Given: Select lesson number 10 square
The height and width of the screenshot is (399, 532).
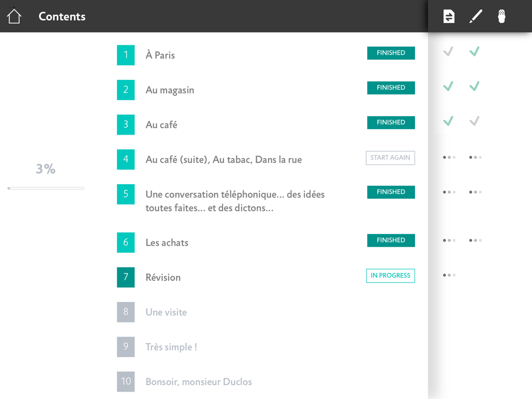Looking at the screenshot, I should [x=126, y=381].
